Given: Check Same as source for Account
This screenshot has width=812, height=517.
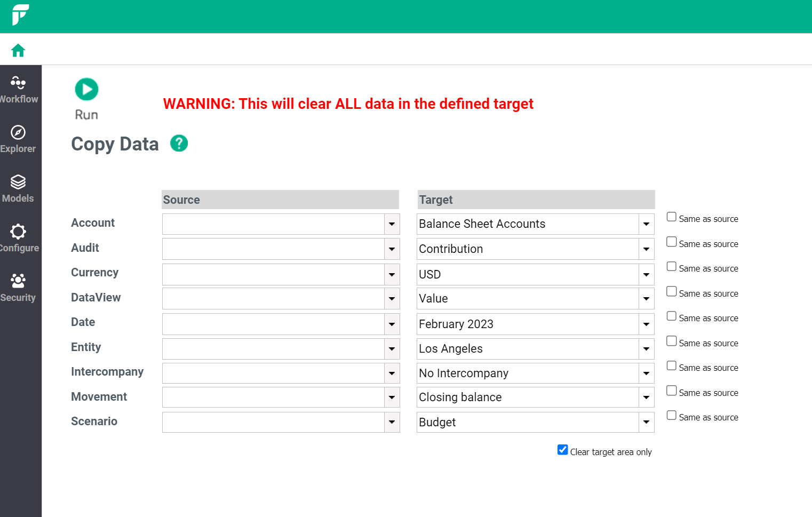Looking at the screenshot, I should click(x=672, y=217).
